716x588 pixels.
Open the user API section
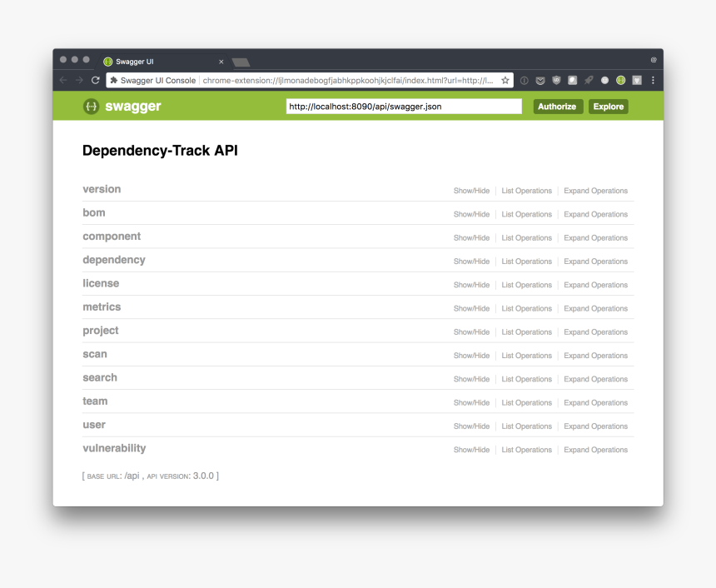tap(94, 425)
